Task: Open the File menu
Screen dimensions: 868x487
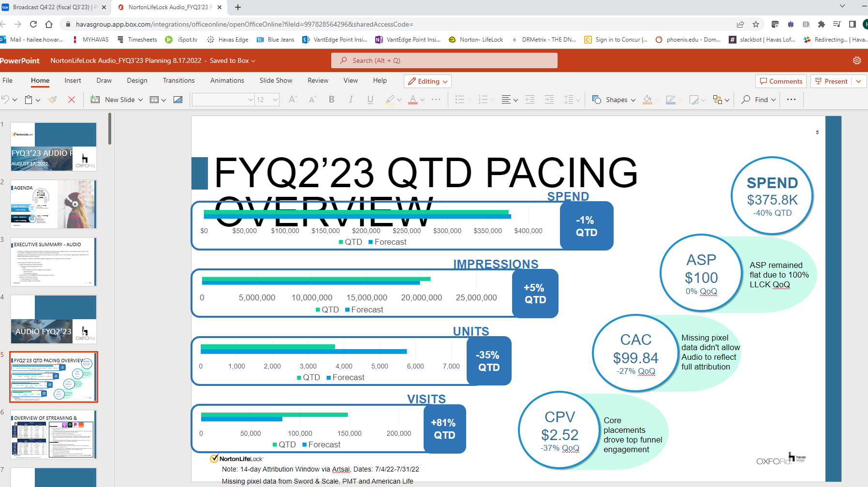Action: tap(8, 80)
